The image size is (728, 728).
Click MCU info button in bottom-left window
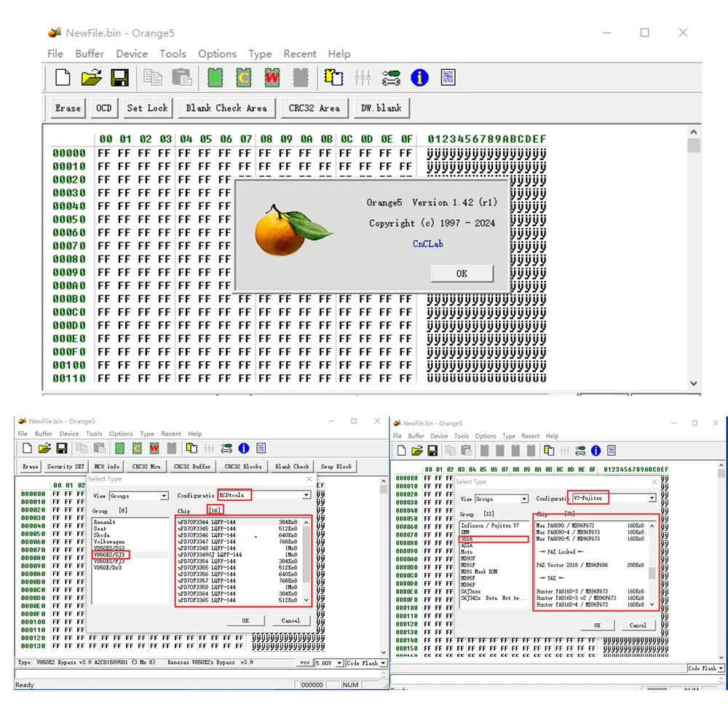[107, 466]
